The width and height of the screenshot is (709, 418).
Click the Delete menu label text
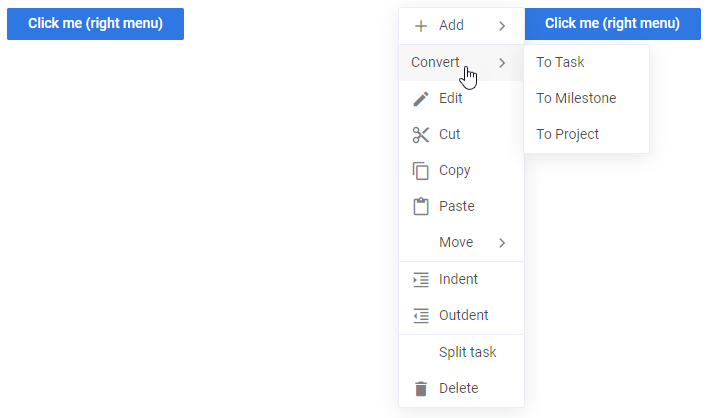click(x=458, y=388)
